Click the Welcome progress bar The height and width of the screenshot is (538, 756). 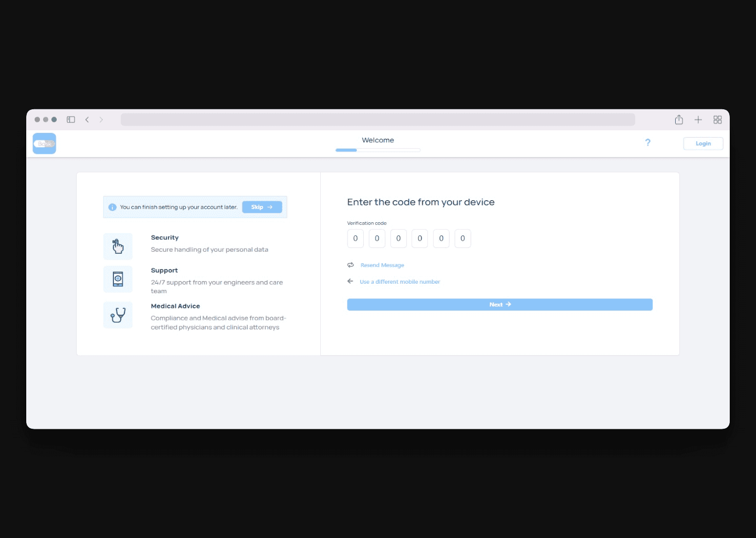click(x=378, y=150)
